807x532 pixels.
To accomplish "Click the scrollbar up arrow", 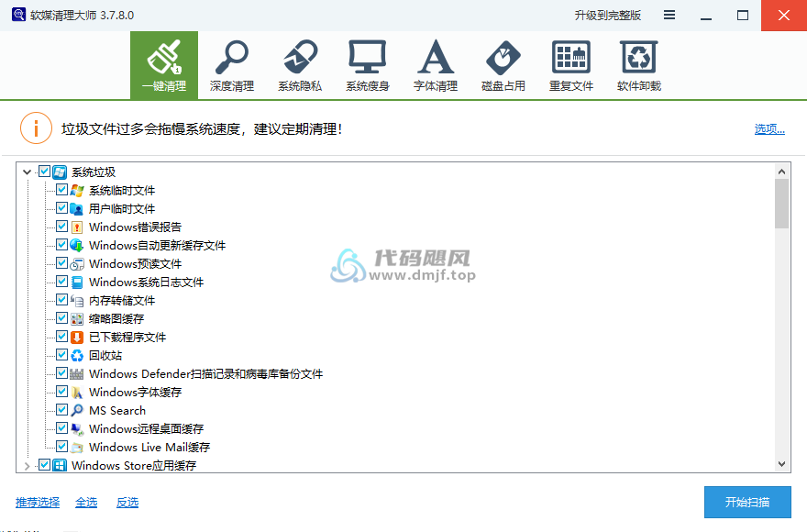I will pyautogui.click(x=781, y=172).
